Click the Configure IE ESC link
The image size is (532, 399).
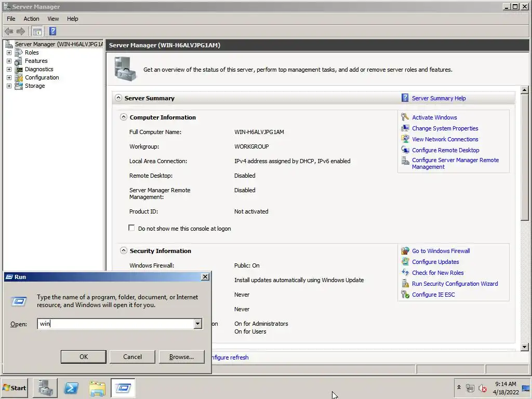point(433,295)
